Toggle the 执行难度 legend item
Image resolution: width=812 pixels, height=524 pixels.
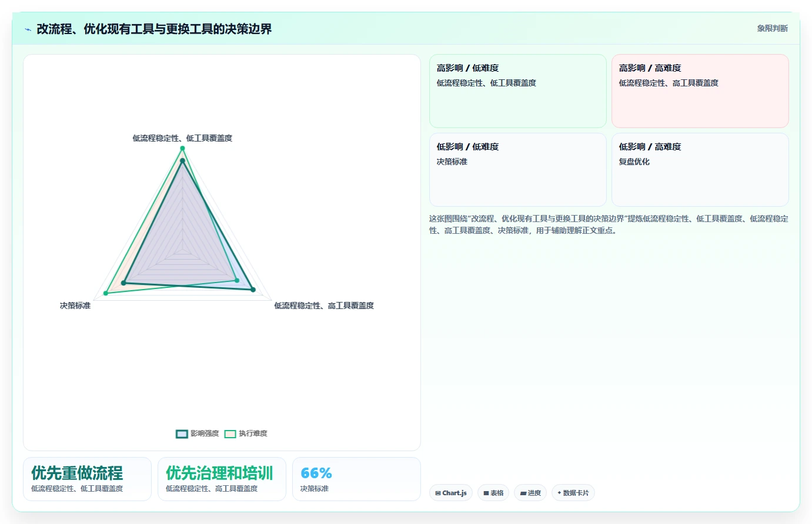pyautogui.click(x=246, y=434)
